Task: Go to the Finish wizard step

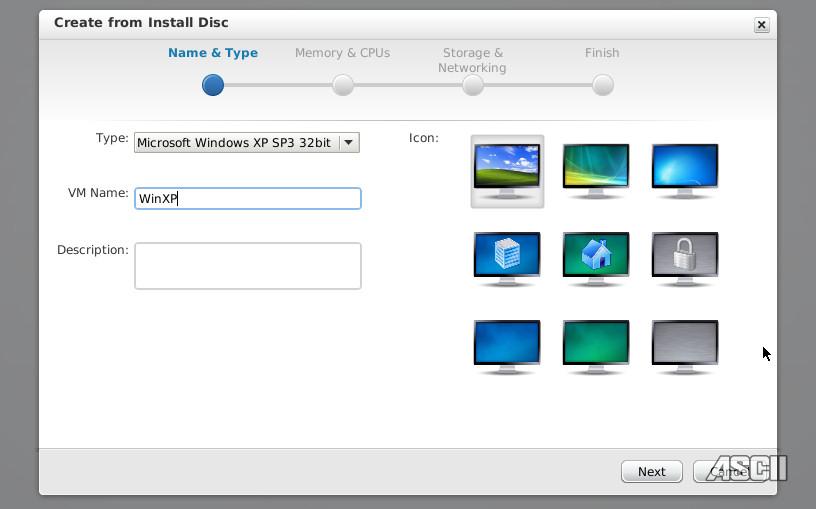Action: (603, 85)
